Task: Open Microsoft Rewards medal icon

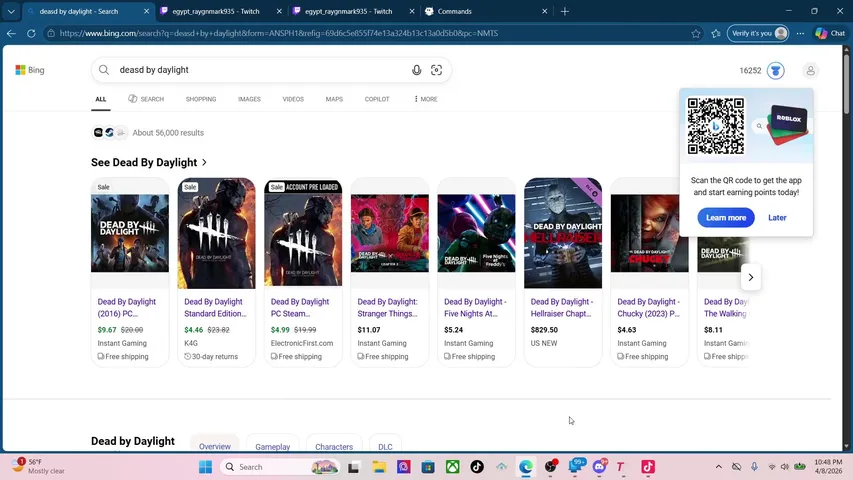Action: tap(776, 71)
